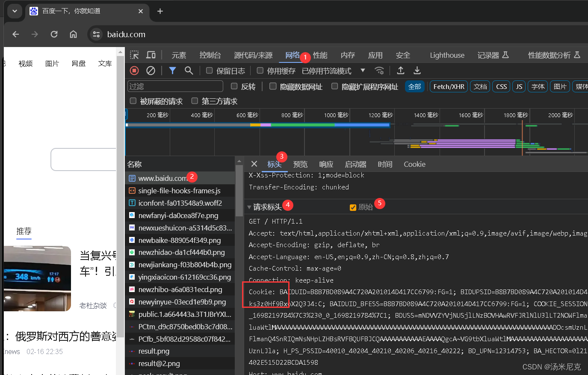Select All (全部) request type filter
Image resolution: width=588 pixels, height=375 pixels.
click(x=415, y=86)
